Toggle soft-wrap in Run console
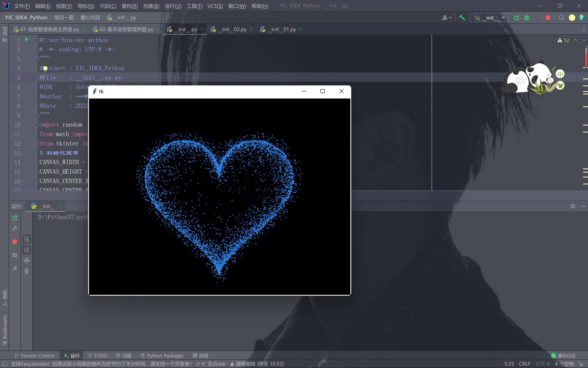Viewport: 588px width, 368px height. tap(27, 239)
